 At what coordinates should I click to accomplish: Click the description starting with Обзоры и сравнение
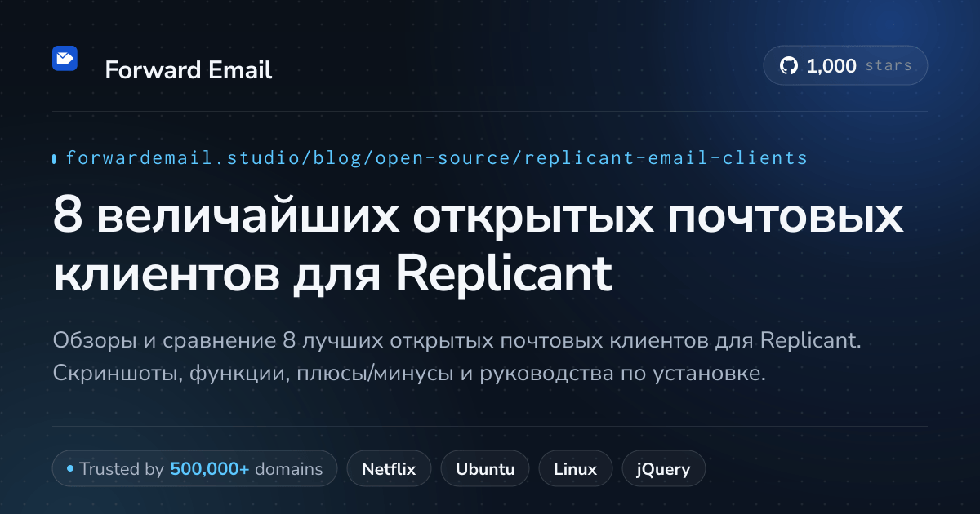click(457, 357)
